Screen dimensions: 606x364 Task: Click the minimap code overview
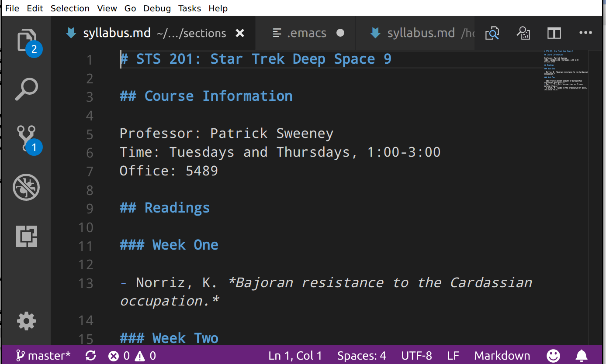tap(566, 70)
